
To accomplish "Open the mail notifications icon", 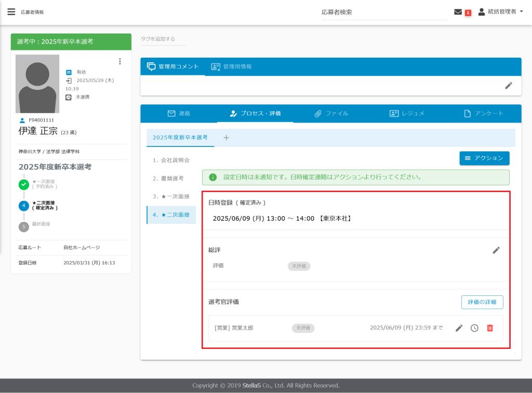I will 458,12.
